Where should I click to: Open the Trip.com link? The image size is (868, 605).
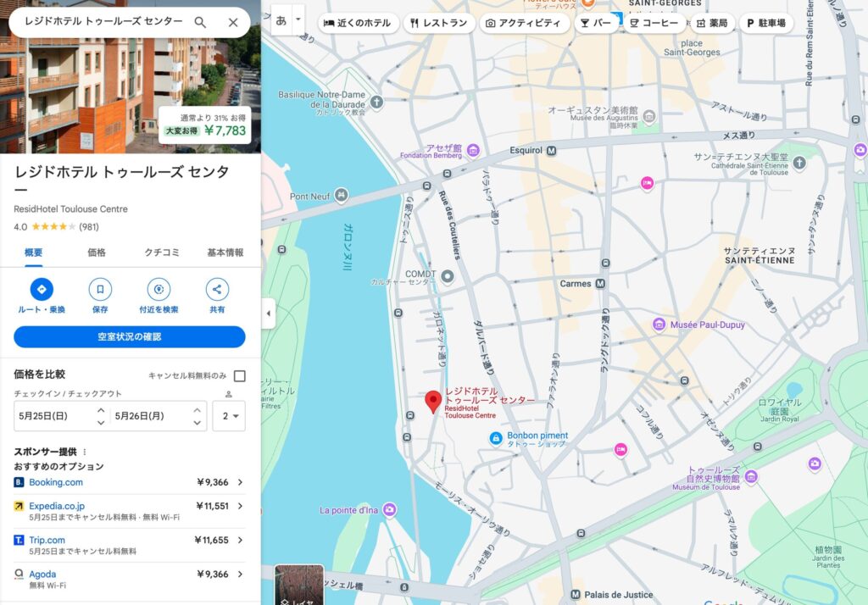click(47, 541)
